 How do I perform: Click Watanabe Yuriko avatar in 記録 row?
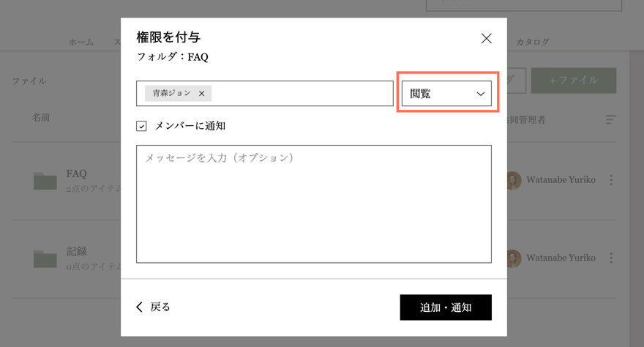[x=514, y=258]
